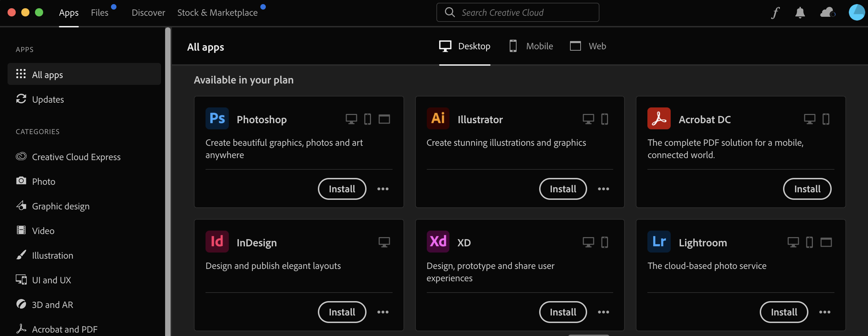Viewport: 868px width, 336px height.
Task: Click Illustrator's desktop platform icon
Action: coord(588,119)
